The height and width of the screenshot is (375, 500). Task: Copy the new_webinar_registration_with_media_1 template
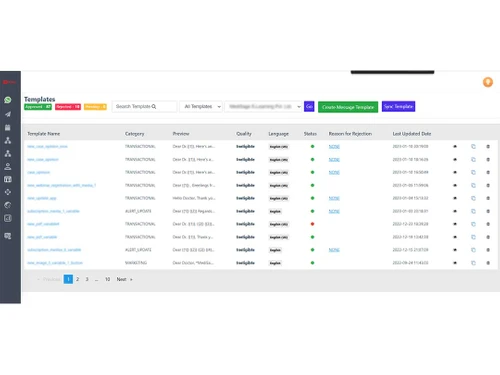[x=473, y=185]
